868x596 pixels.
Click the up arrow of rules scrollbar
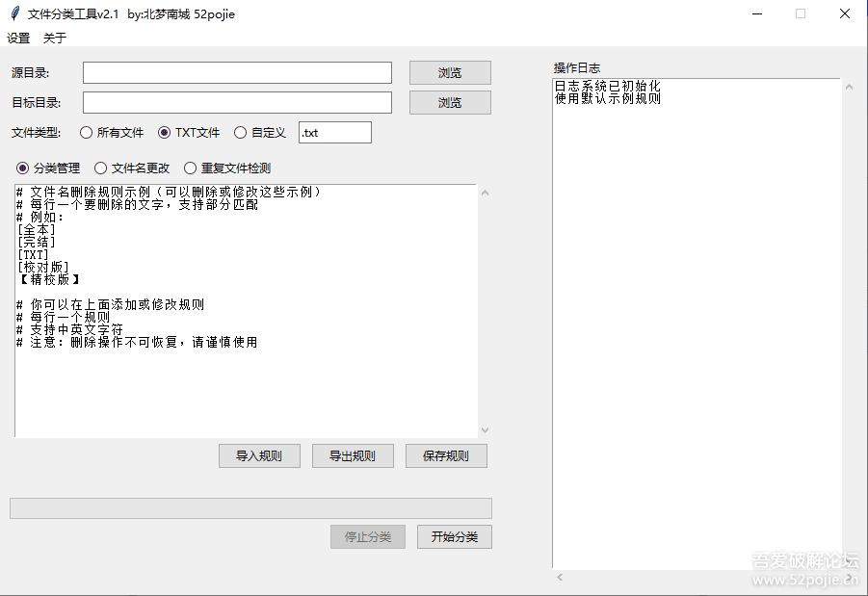tap(485, 193)
